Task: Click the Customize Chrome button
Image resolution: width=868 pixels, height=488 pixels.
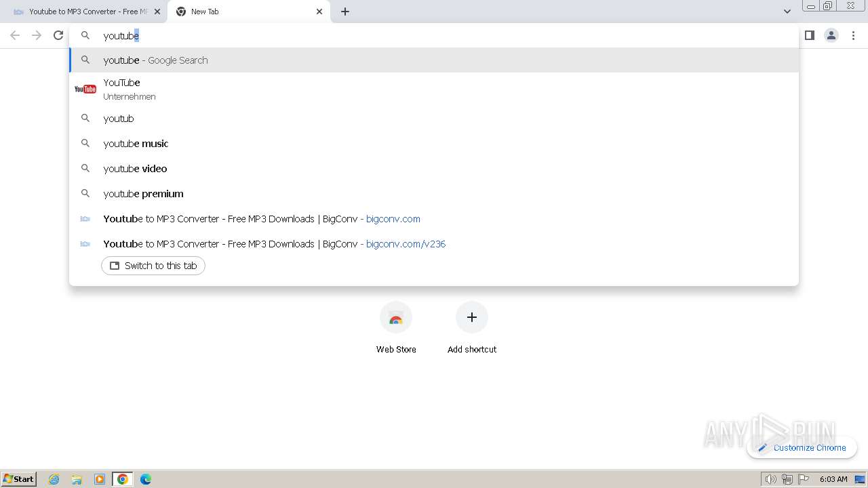Action: (802, 447)
